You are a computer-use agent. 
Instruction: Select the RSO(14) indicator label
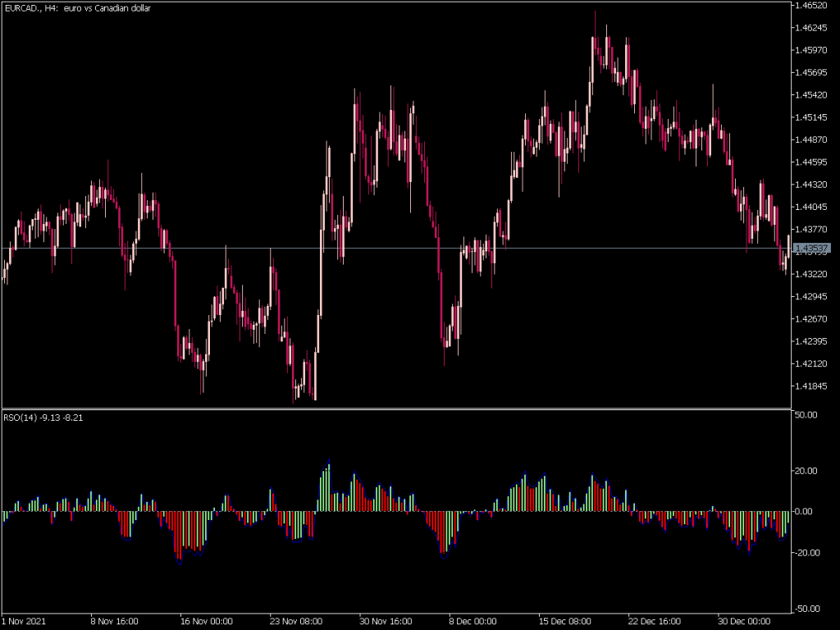45,416
